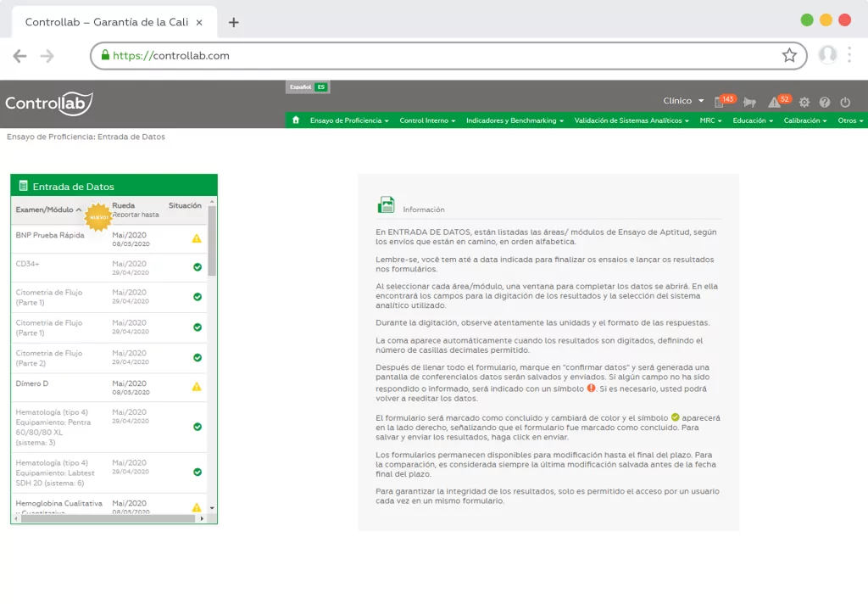Select the BNP Prueba Rápida module
Image resolution: width=868 pixels, height=604 pixels.
click(x=50, y=235)
